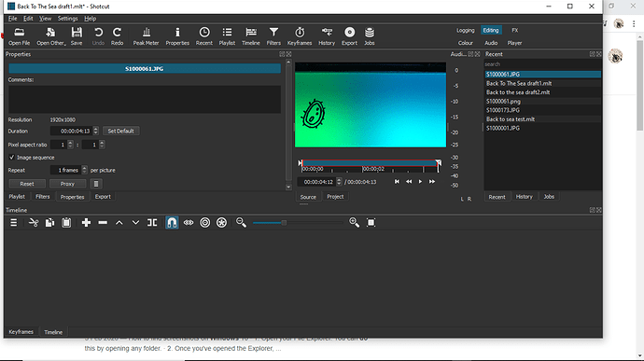
Task: Show the Timeline via toolbar icon
Action: click(x=250, y=35)
